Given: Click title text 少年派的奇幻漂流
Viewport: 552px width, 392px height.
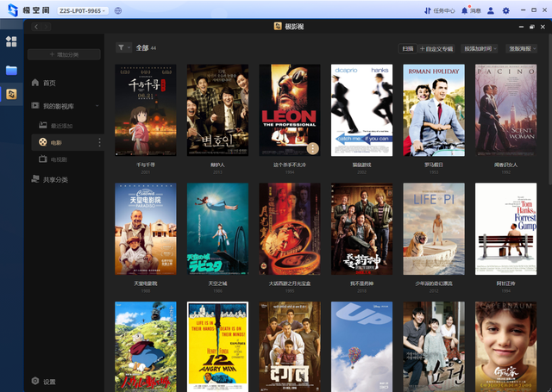Looking at the screenshot, I should 434,283.
